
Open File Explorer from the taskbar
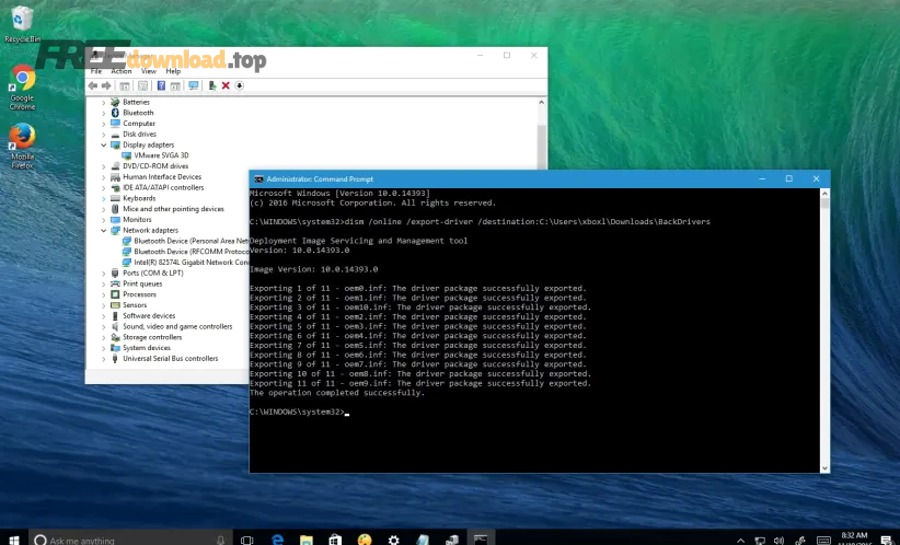click(x=307, y=539)
